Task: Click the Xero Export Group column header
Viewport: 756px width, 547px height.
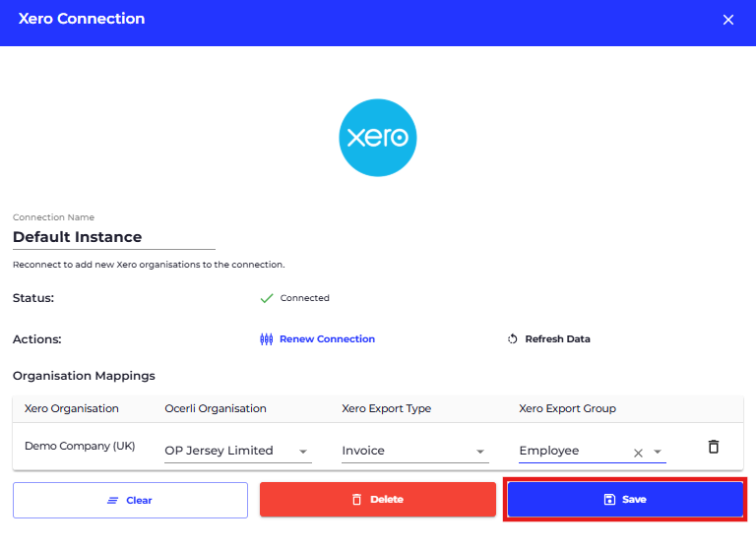Action: click(567, 408)
